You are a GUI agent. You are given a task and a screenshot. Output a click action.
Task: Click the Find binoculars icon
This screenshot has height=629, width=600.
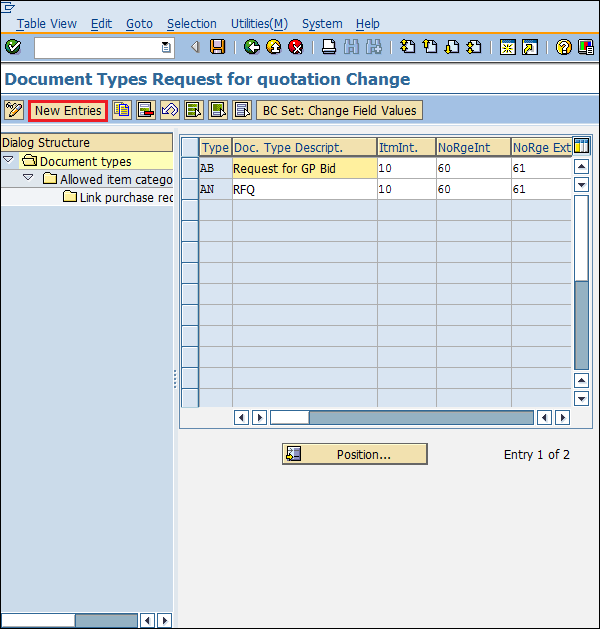click(x=351, y=47)
